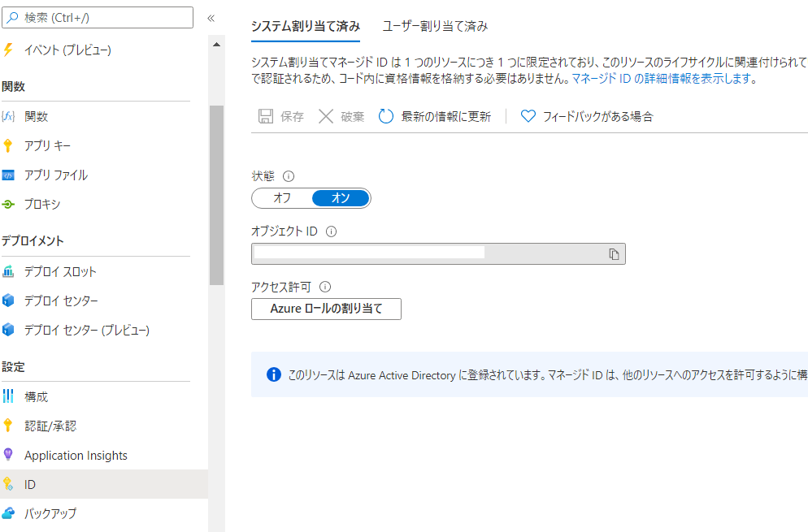Click the 検索 search input field
808x532 pixels.
[98, 18]
